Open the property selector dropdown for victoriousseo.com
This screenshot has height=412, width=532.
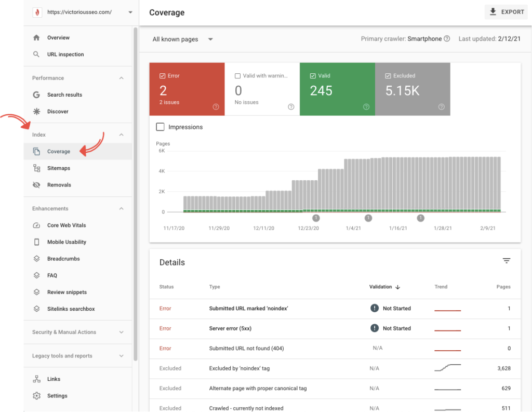(x=130, y=12)
